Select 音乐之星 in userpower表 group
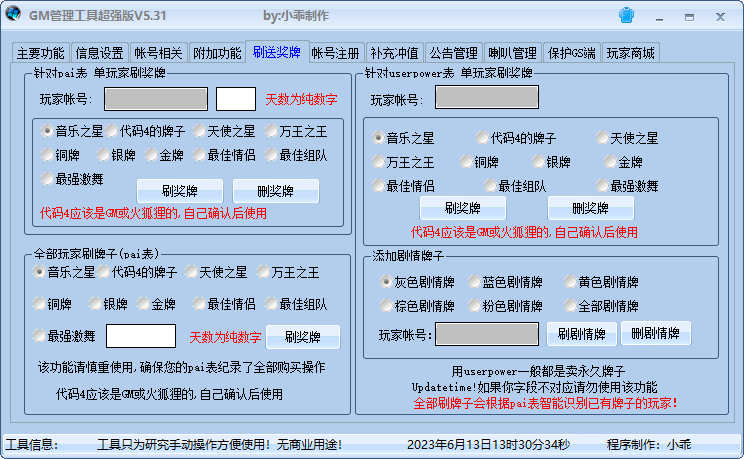 click(403, 138)
